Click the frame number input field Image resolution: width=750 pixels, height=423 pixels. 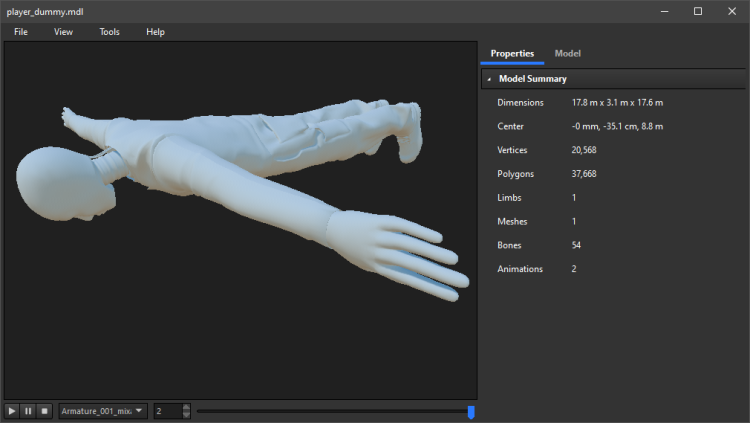click(x=166, y=411)
